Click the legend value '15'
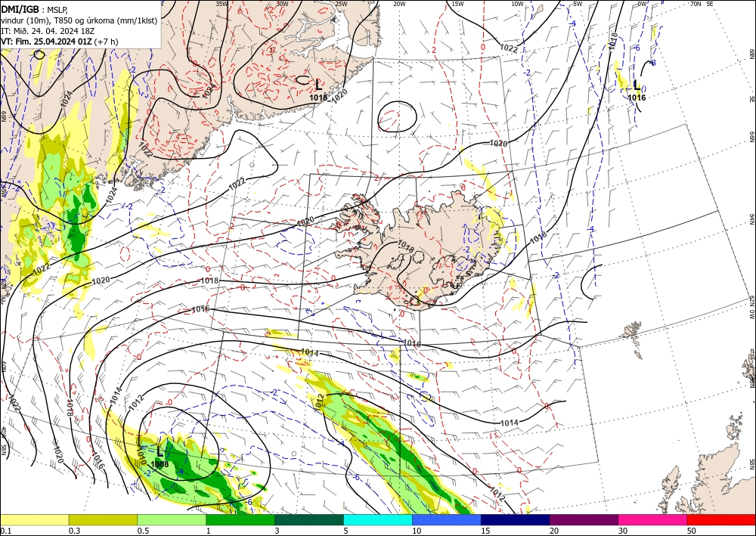The width and height of the screenshot is (756, 536). (485, 531)
